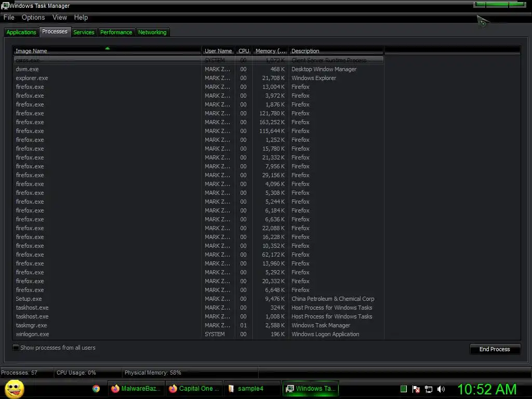Open the Options menu
This screenshot has width=532, height=399.
33,17
